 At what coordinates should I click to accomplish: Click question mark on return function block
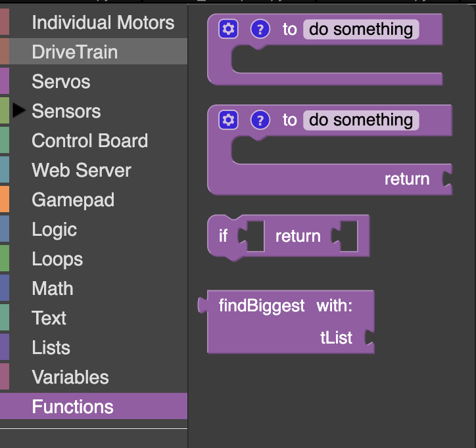coord(260,120)
